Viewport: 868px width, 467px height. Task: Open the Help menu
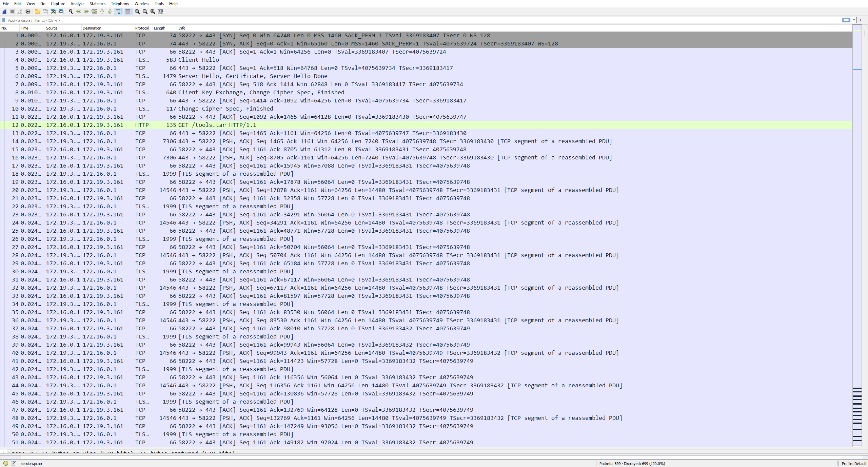click(x=173, y=4)
